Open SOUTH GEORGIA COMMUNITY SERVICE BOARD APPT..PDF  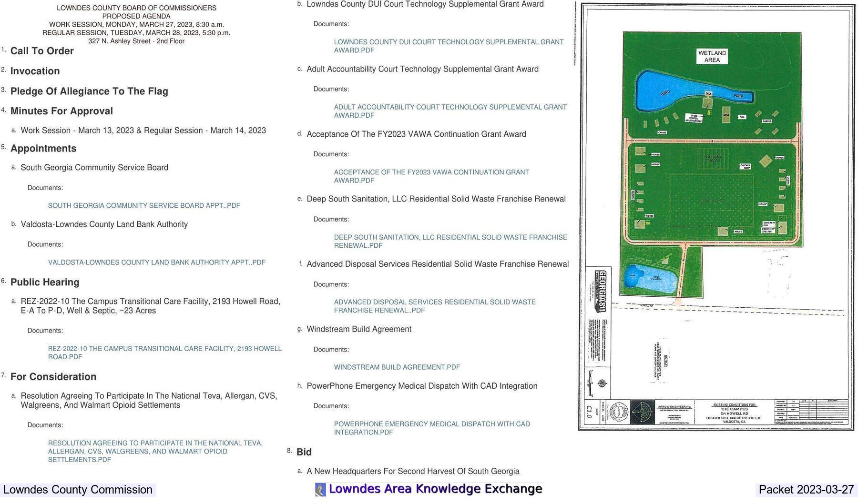[x=144, y=205]
